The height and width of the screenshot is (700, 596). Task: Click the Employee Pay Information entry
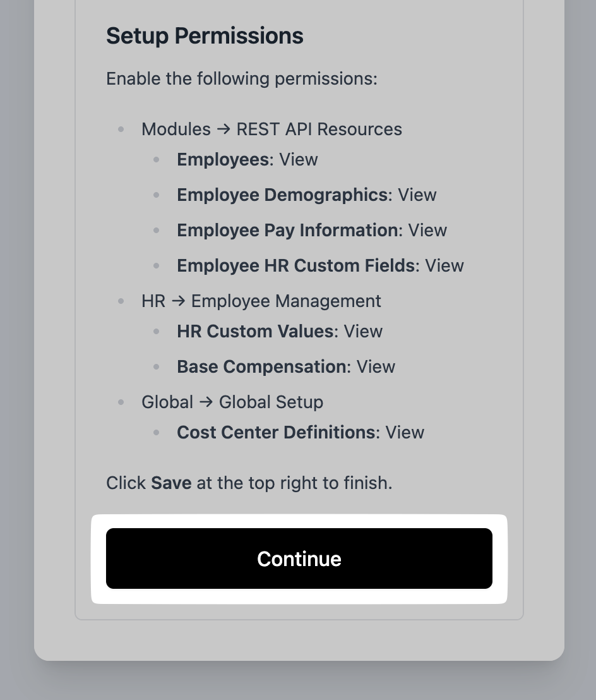(311, 231)
